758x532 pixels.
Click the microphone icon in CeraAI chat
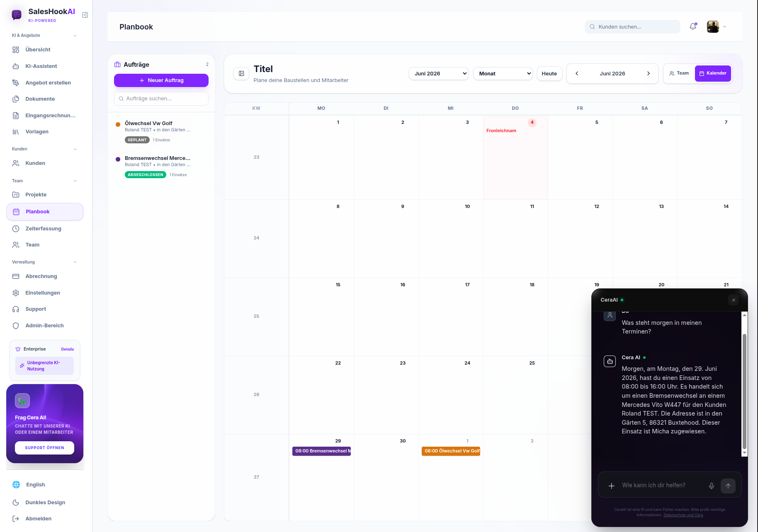[712, 486]
